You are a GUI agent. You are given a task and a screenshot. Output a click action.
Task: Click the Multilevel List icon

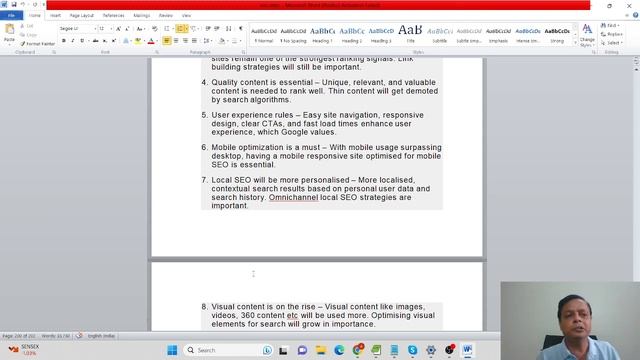tap(193, 29)
